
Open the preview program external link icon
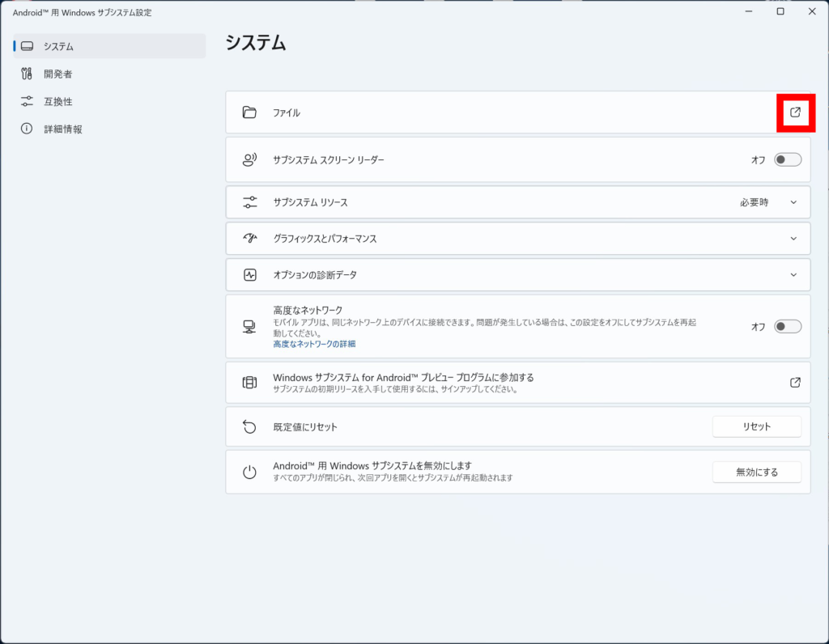[x=795, y=383]
